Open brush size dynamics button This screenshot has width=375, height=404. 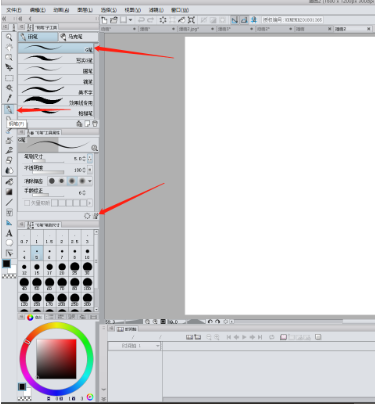pos(90,159)
